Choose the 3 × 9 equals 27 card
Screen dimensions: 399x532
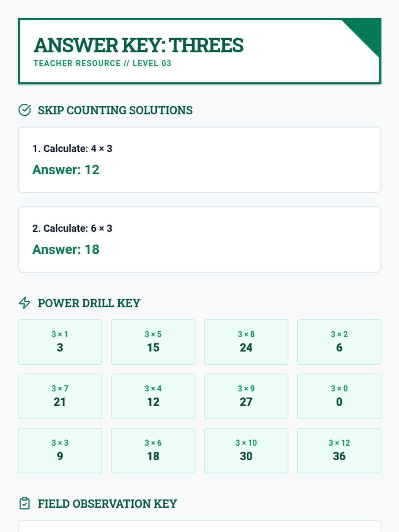[x=246, y=396]
